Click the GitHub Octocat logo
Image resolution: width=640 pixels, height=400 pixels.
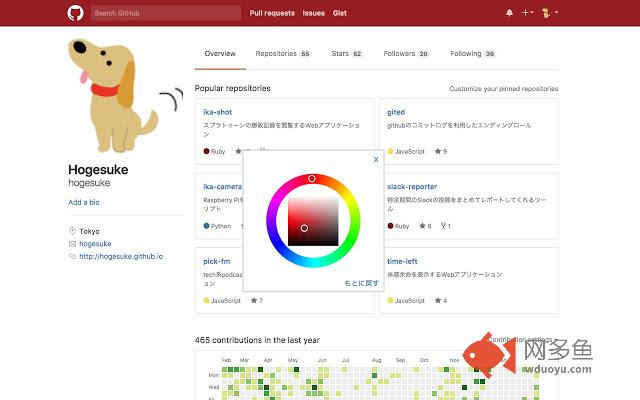(x=75, y=13)
